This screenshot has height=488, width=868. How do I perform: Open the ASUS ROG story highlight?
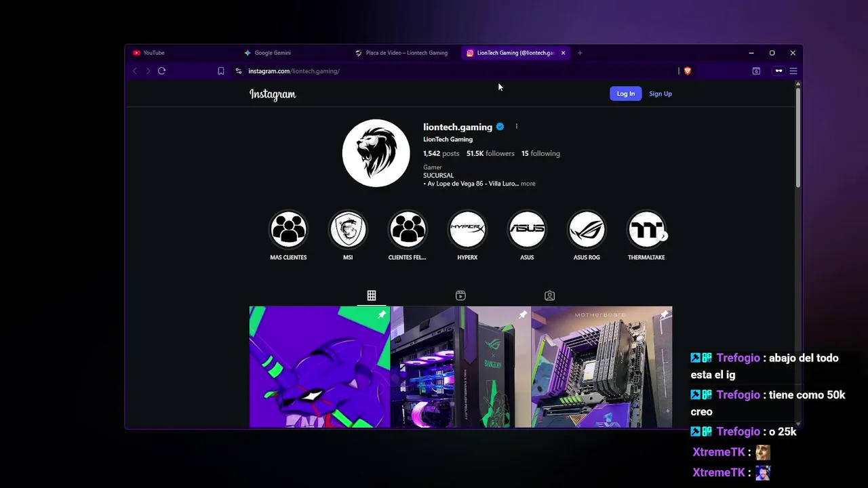point(587,229)
